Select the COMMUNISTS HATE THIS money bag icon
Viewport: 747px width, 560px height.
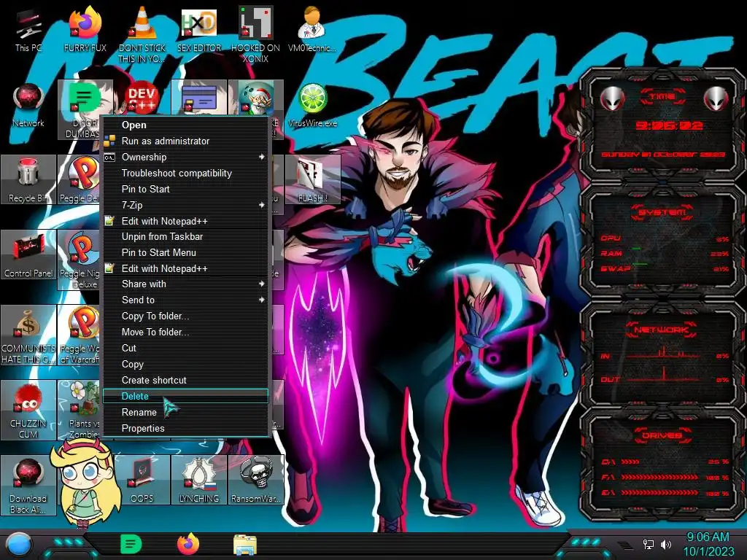coord(28,335)
